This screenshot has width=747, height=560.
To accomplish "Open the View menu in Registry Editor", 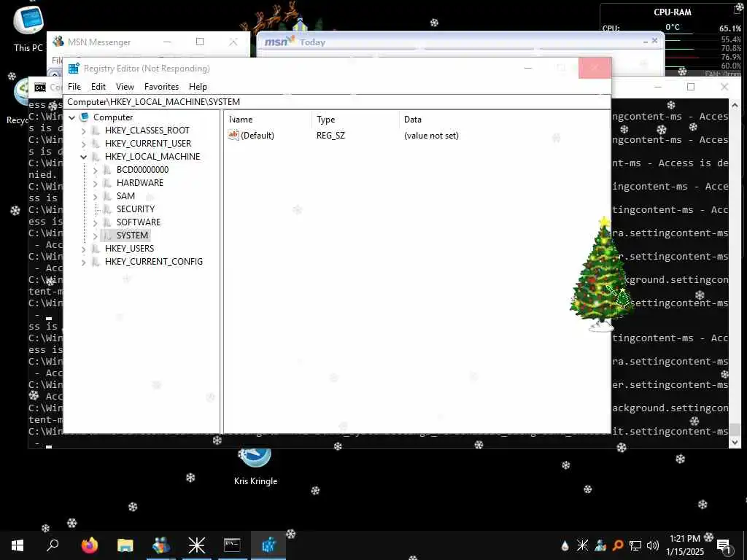I will [125, 87].
